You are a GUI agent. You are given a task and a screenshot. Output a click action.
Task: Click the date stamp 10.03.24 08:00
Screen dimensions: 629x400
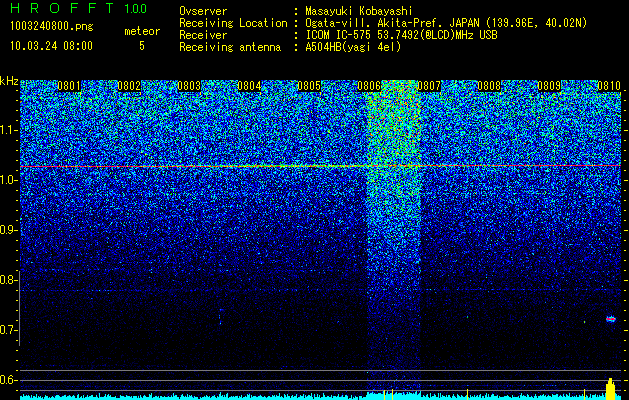point(51,46)
